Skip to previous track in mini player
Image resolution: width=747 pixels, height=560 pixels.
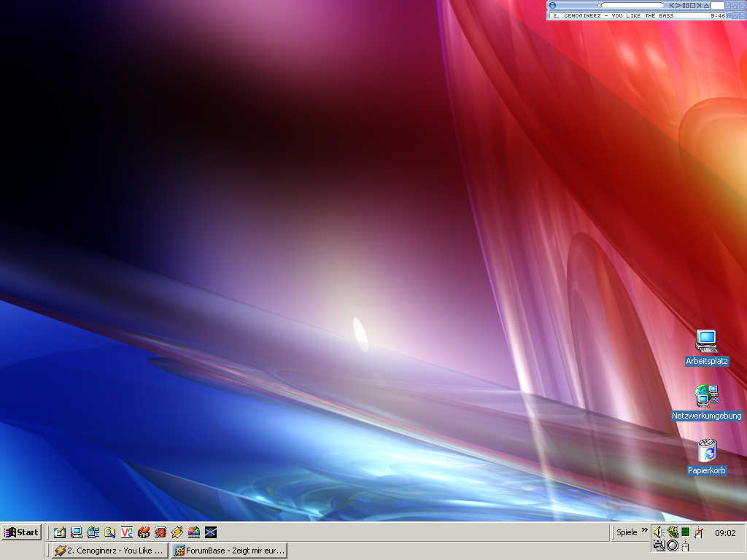tap(672, 6)
